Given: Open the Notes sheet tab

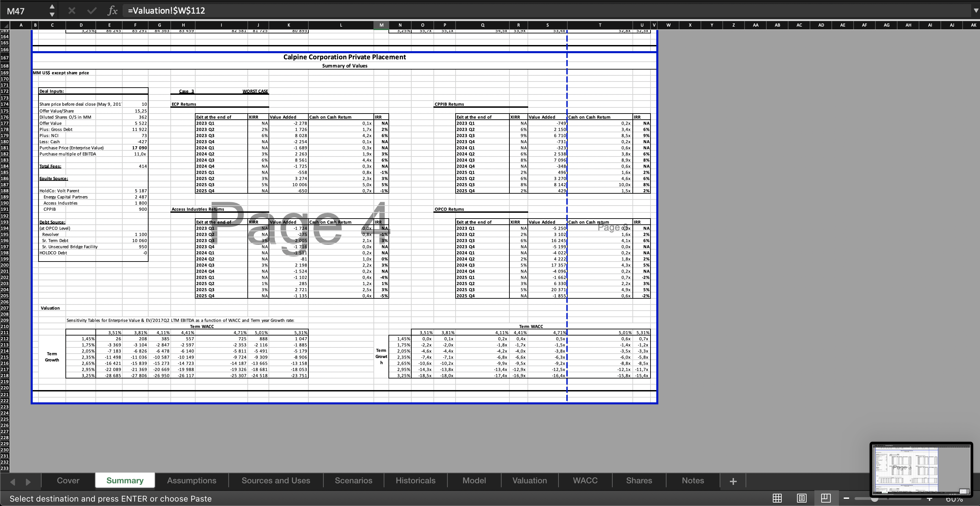Looking at the screenshot, I should pos(693,480).
